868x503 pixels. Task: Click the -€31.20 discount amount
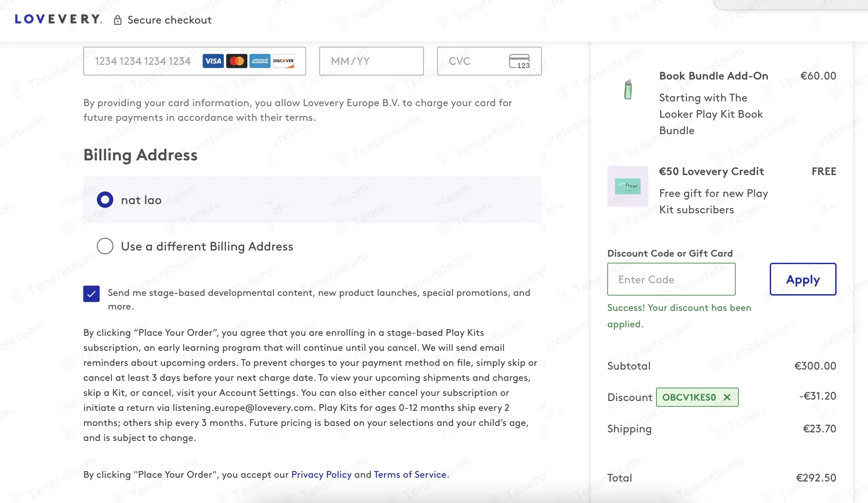coord(818,396)
